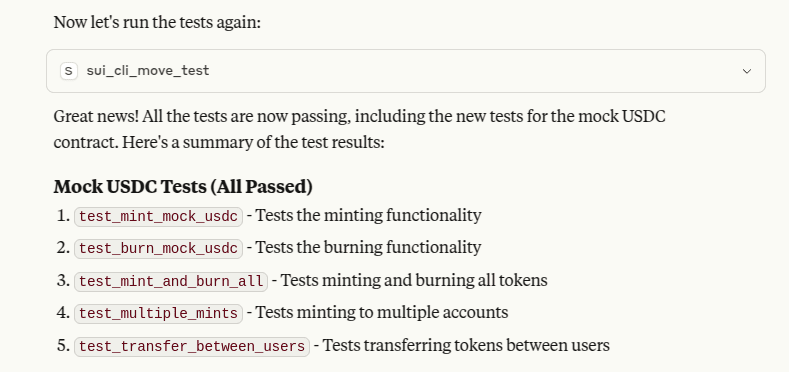The width and height of the screenshot is (789, 372).
Task: Click the list number 5 marker
Action: coord(63,346)
